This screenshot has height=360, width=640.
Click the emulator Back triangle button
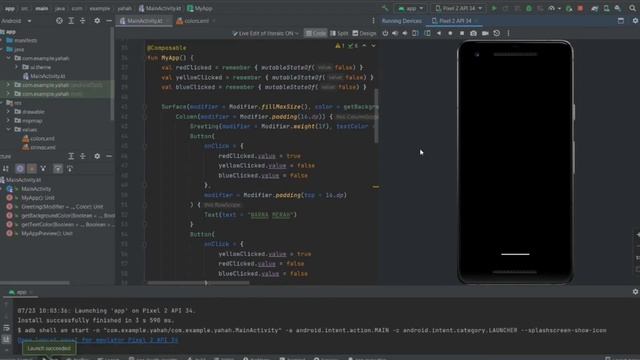point(439,33)
